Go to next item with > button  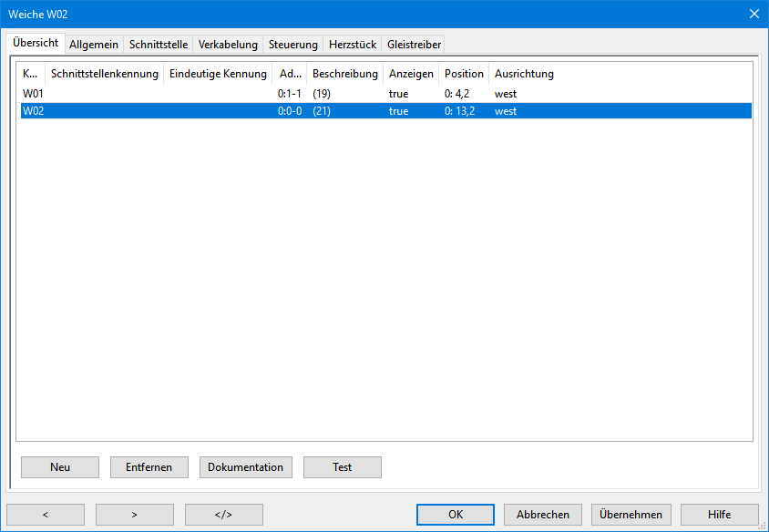tap(134, 515)
